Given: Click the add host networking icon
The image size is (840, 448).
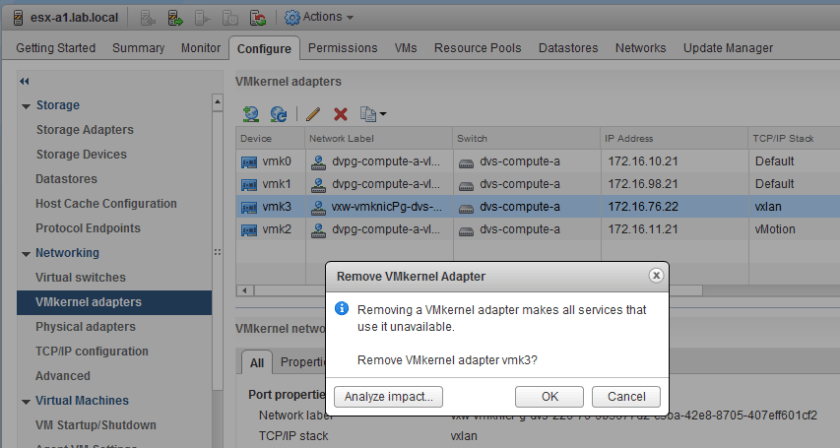Looking at the screenshot, I should tap(251, 114).
